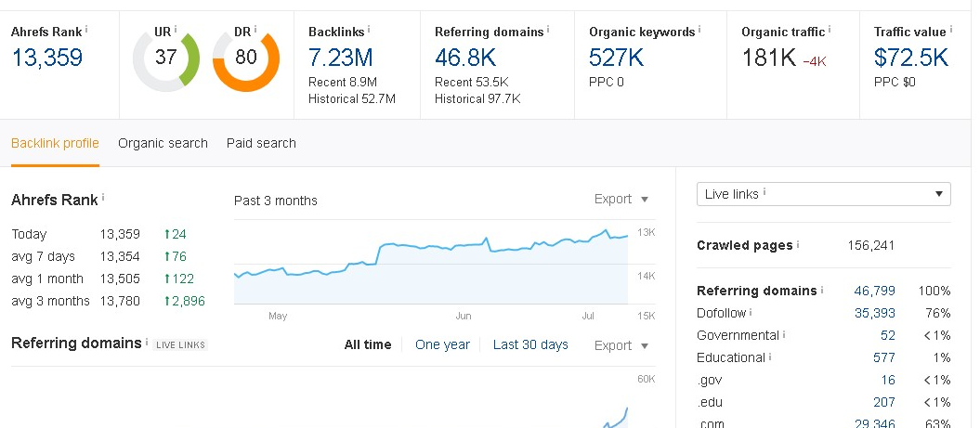Open the 527K organic keywords report

pos(616,58)
